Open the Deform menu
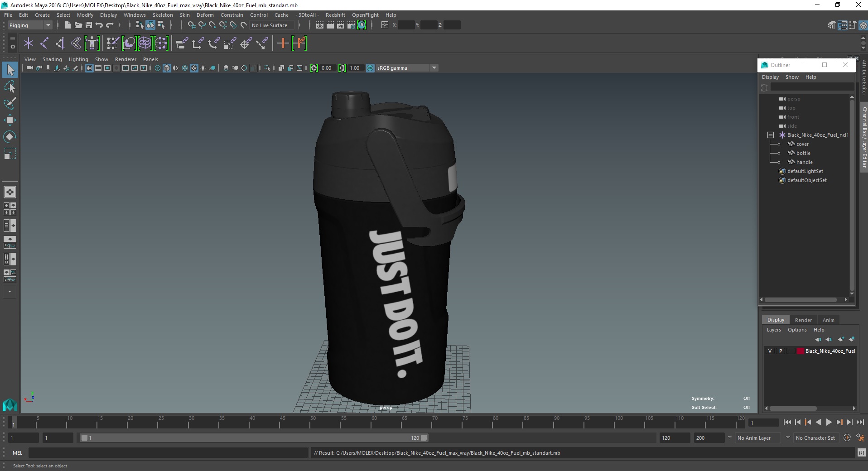 pyautogui.click(x=205, y=15)
